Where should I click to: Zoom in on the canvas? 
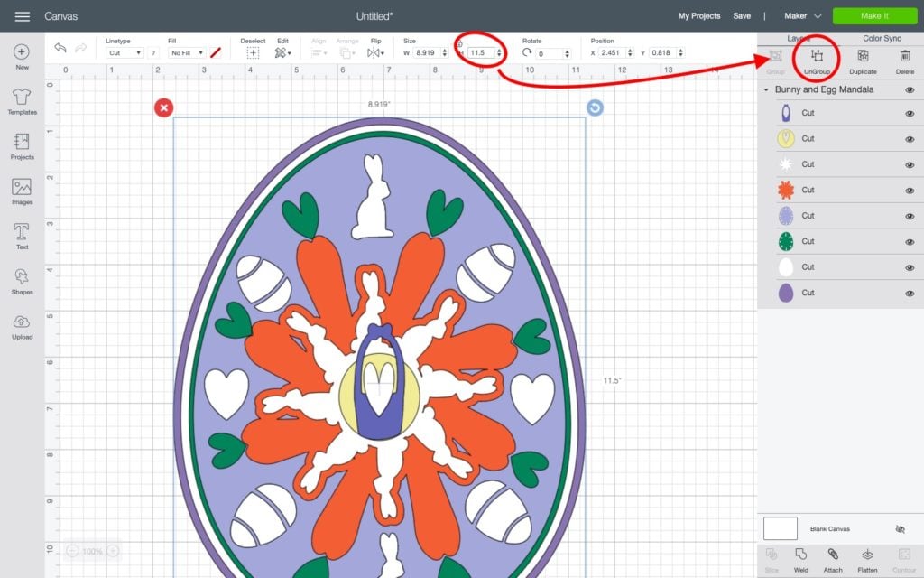coord(113,551)
